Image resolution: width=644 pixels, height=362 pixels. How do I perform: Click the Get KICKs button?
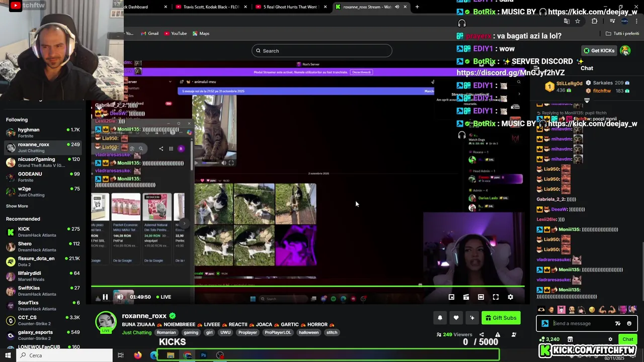(599, 51)
